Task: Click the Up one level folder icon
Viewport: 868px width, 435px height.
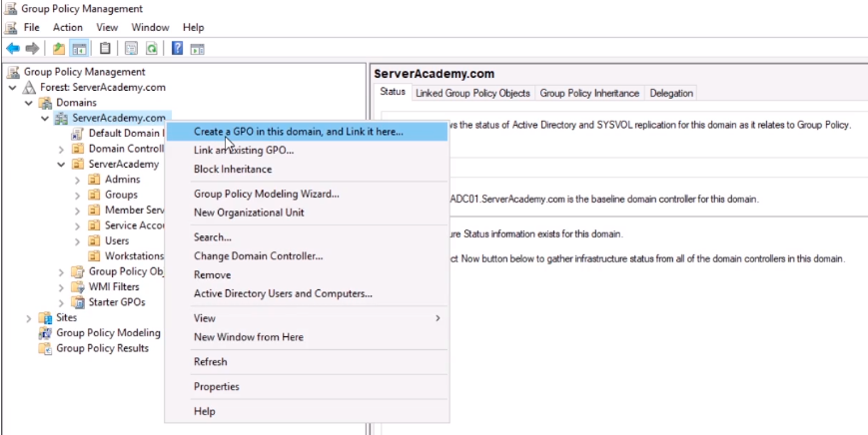Action: (59, 48)
